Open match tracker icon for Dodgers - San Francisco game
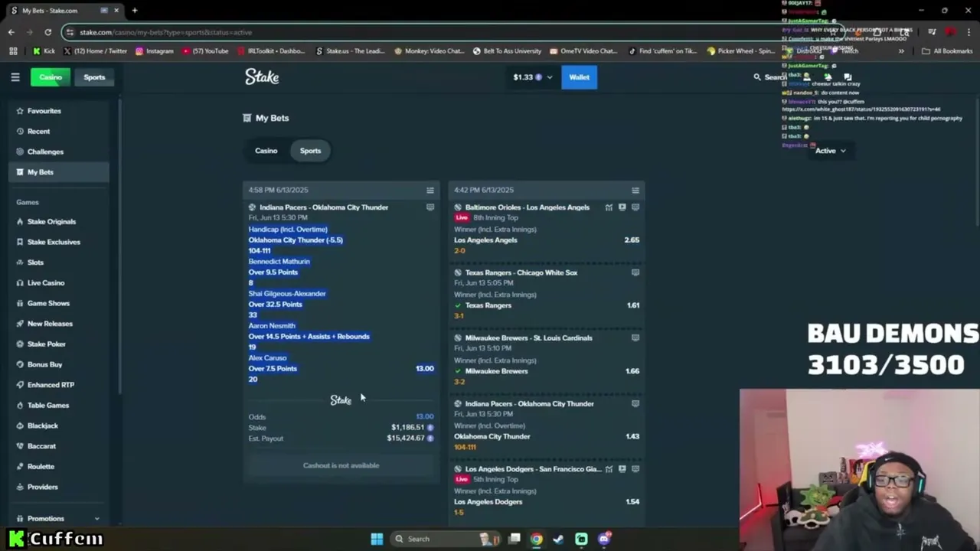Image resolution: width=980 pixels, height=551 pixels. pyautogui.click(x=635, y=469)
